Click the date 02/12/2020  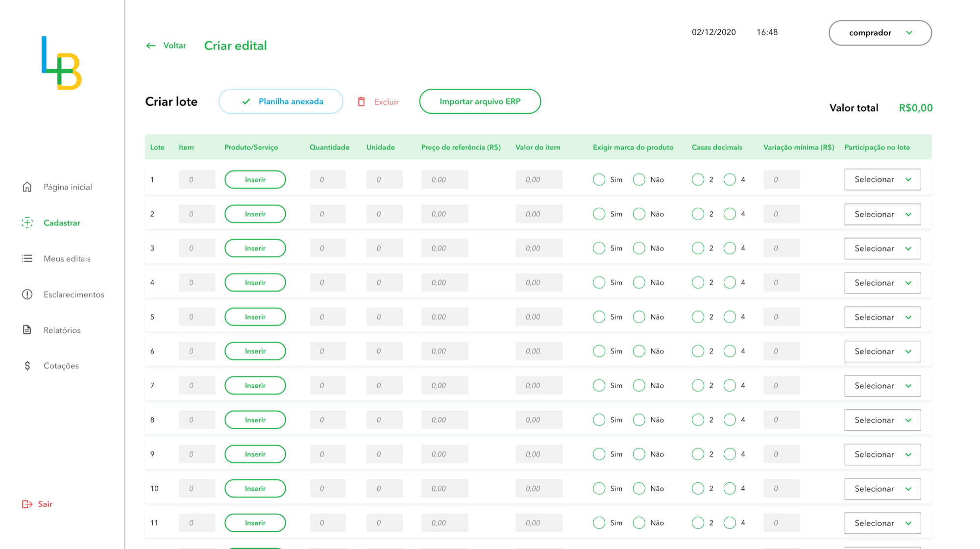click(714, 32)
